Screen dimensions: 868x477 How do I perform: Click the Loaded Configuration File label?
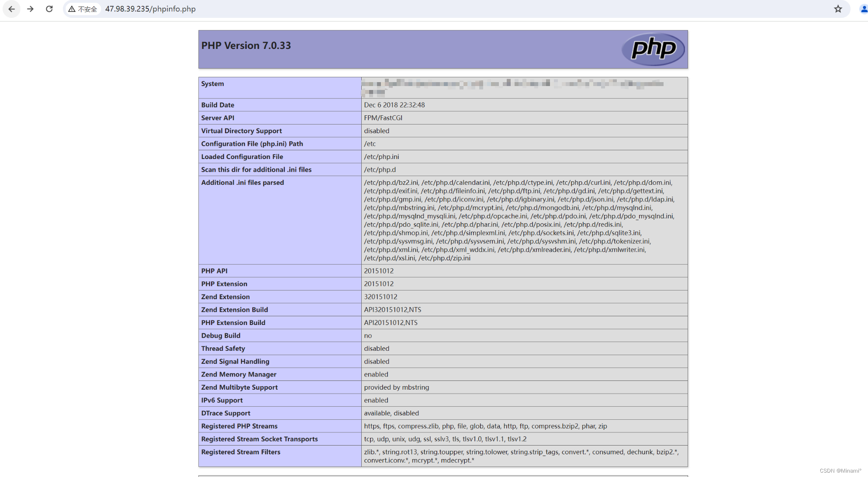pyautogui.click(x=242, y=157)
